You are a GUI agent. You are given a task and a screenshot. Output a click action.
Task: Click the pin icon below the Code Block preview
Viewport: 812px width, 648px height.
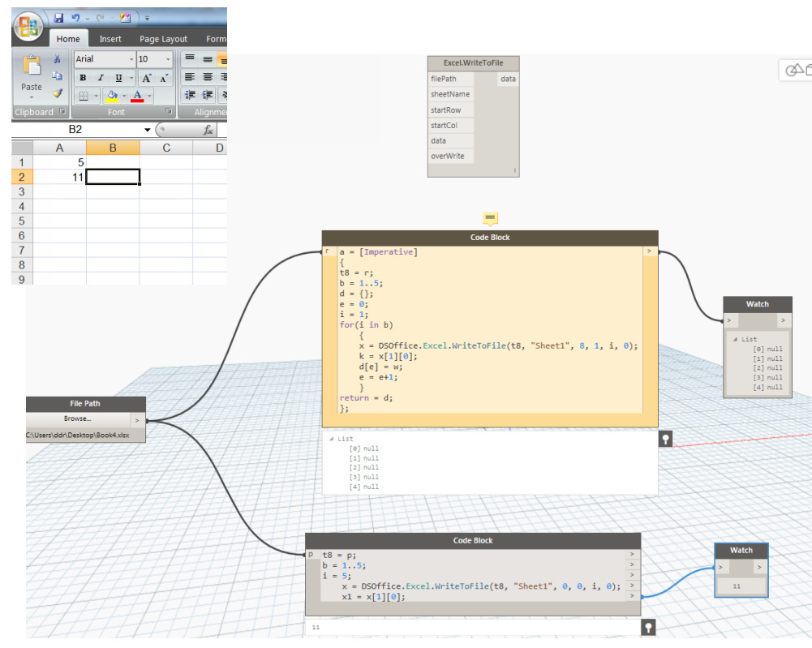point(665,438)
